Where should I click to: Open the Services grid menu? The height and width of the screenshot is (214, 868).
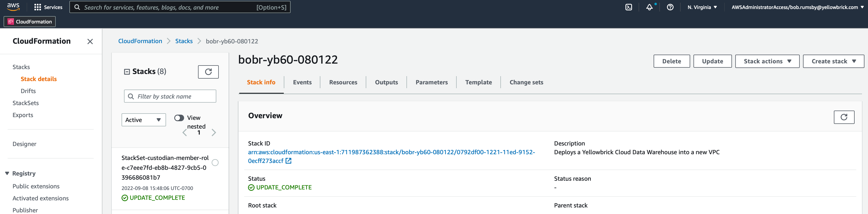[48, 7]
